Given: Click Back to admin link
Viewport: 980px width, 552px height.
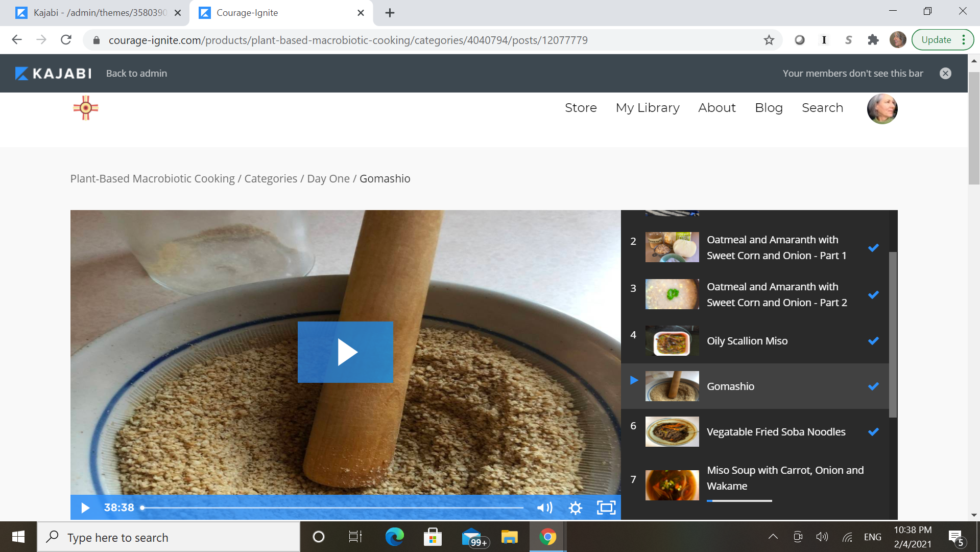Looking at the screenshot, I should tap(136, 74).
